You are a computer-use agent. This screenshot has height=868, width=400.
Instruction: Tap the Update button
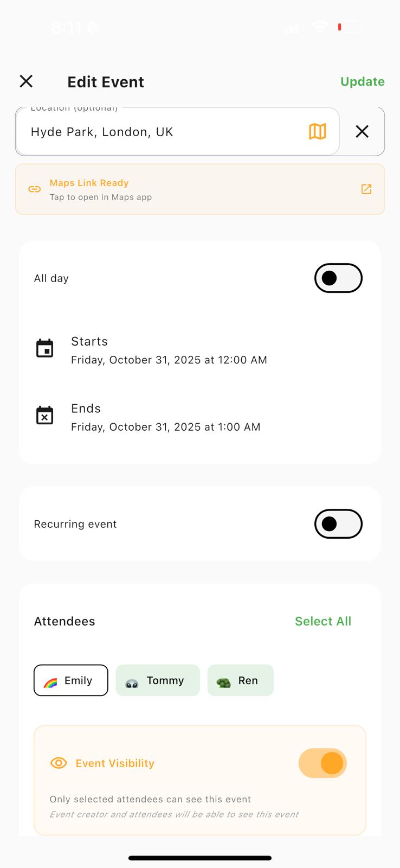363,81
